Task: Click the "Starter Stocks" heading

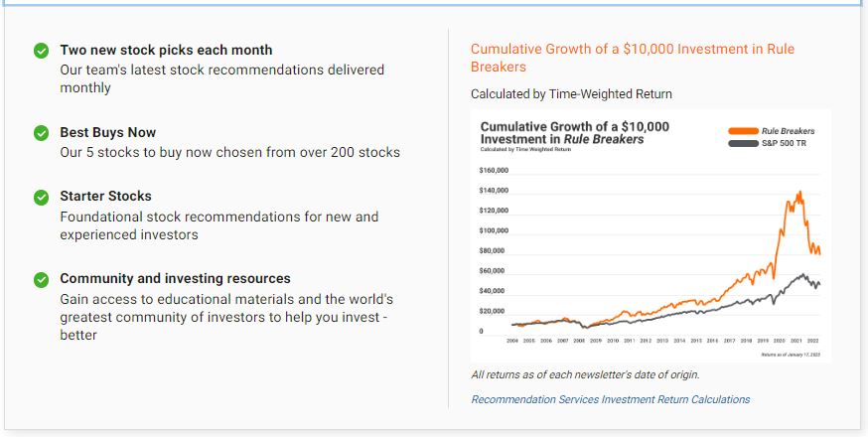Action: point(105,196)
